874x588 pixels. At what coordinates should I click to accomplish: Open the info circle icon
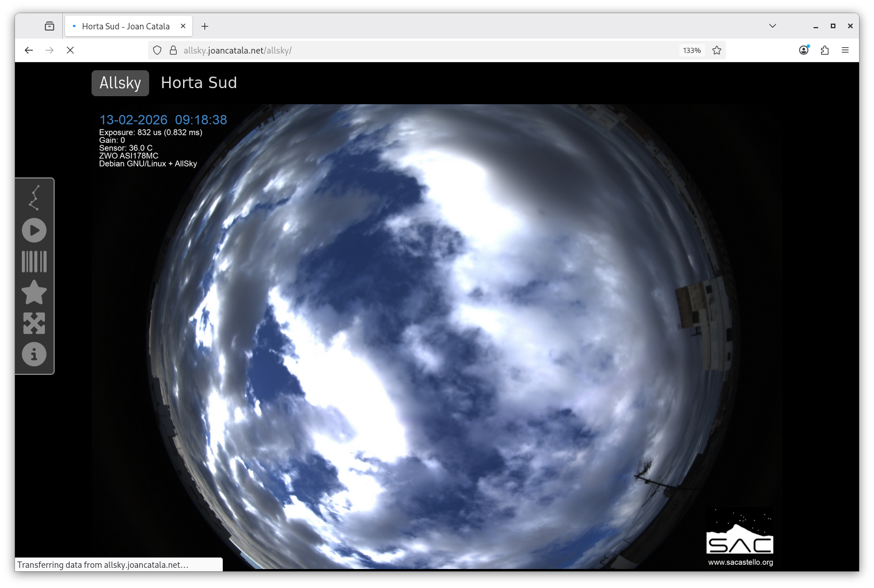click(34, 354)
